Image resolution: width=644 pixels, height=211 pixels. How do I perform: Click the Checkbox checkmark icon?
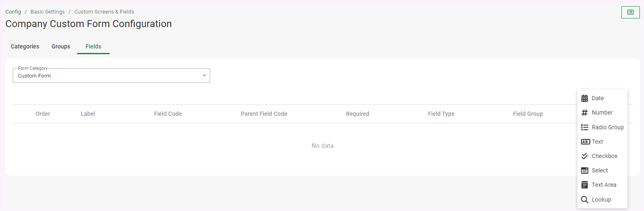tap(584, 156)
